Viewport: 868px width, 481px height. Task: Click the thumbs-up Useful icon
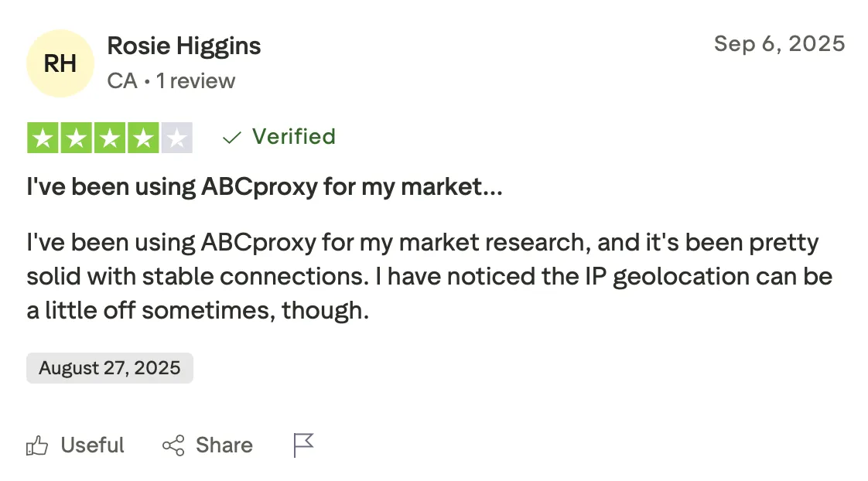point(36,445)
